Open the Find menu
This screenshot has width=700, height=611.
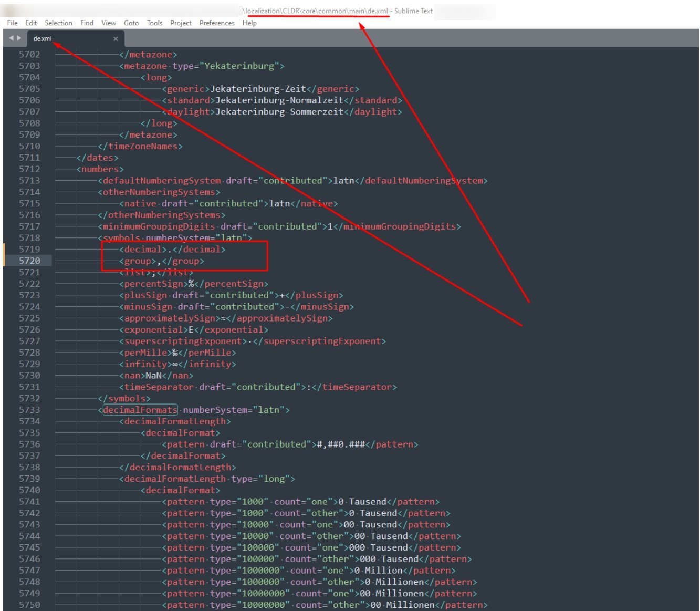[x=87, y=23]
